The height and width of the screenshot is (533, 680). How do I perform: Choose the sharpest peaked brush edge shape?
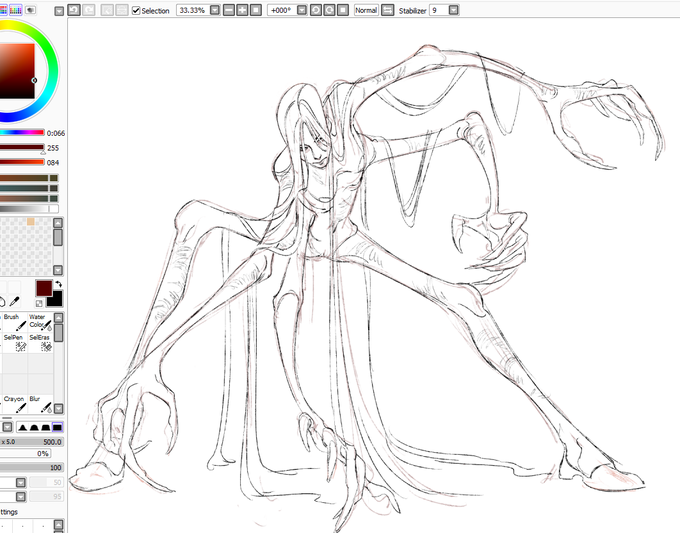(x=23, y=427)
